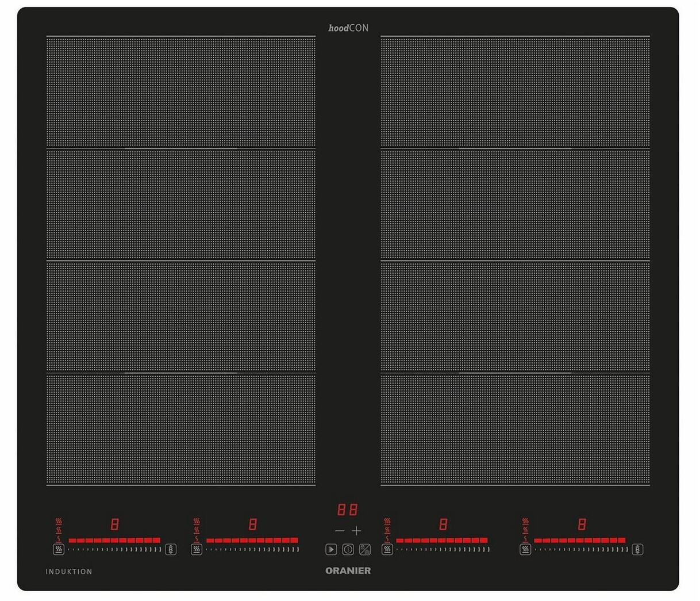700x601 pixels.
Task: Tap the timer plus button
Action: [356, 531]
